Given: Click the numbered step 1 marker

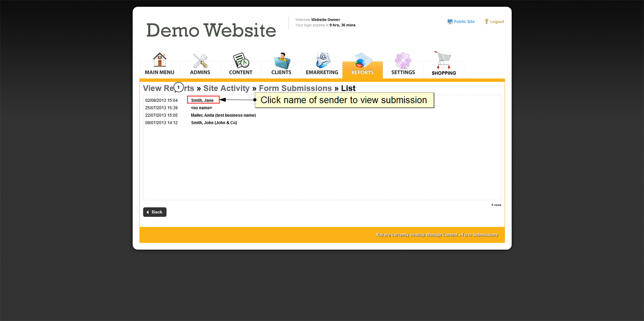Looking at the screenshot, I should 179,87.
